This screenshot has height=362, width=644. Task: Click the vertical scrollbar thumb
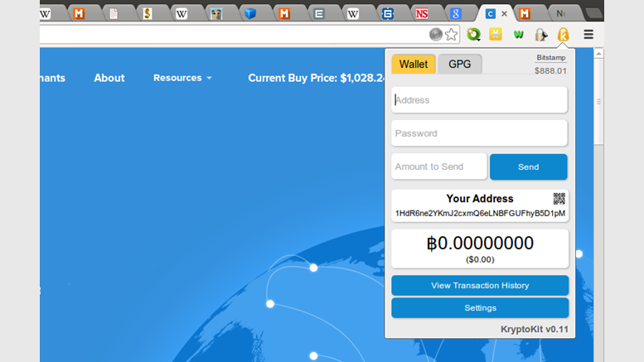(x=598, y=102)
